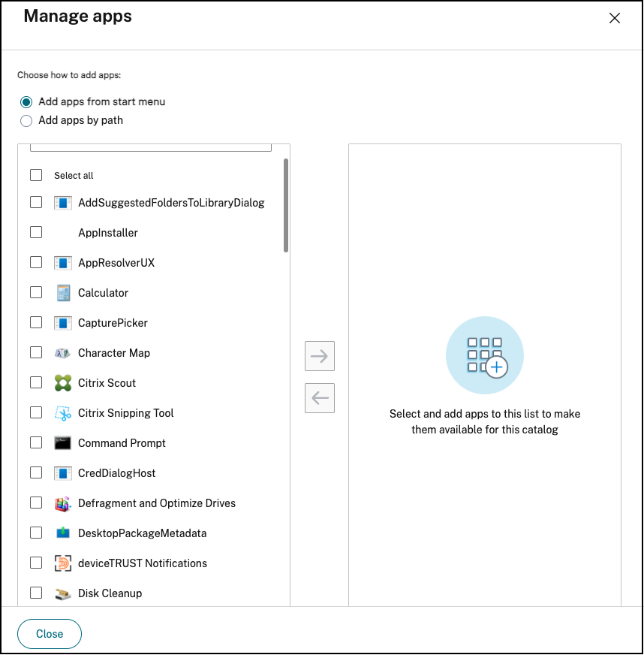Screen dimensions: 644x655
Task: Check the Disk Cleanup checkbox
Action: pyautogui.click(x=36, y=593)
